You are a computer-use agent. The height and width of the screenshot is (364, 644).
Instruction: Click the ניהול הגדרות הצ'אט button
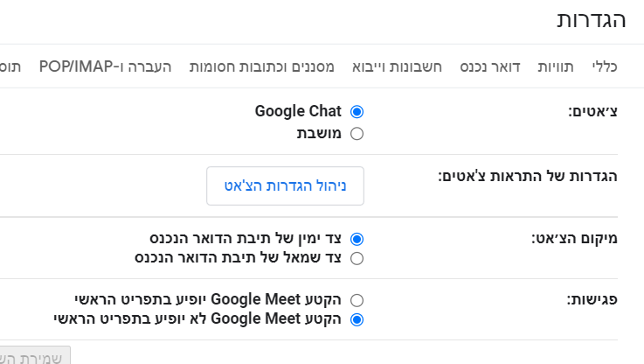[x=285, y=185]
